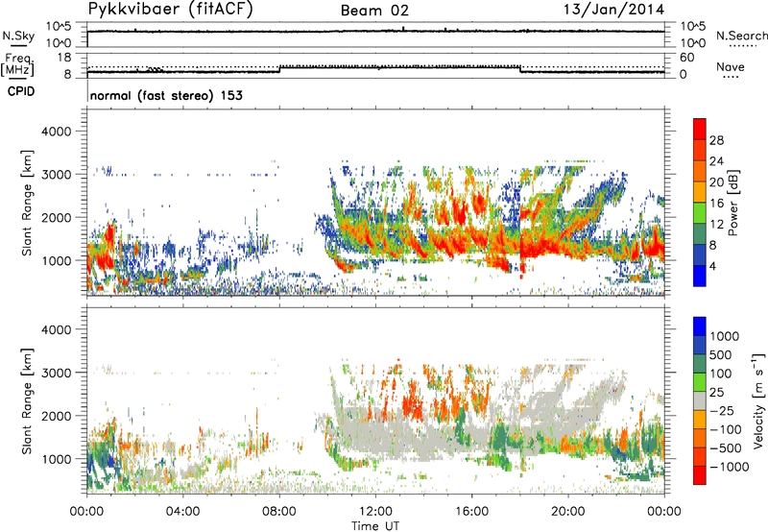Click the '24' tick on power colorbar

(x=716, y=161)
